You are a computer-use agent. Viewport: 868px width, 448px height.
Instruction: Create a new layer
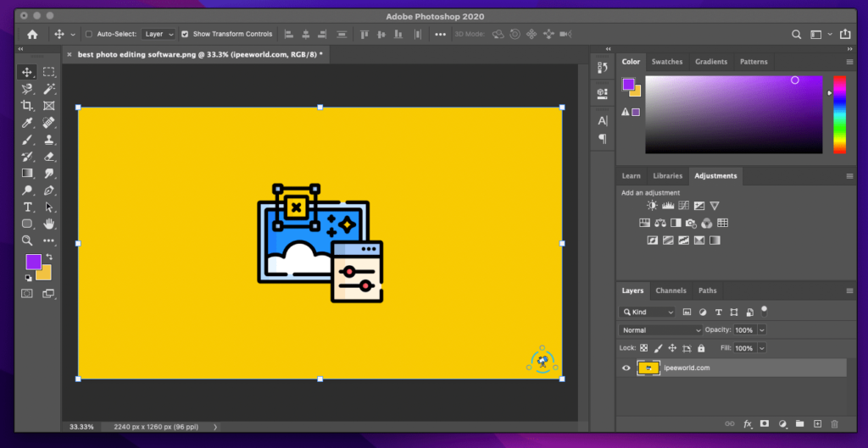pyautogui.click(x=817, y=423)
